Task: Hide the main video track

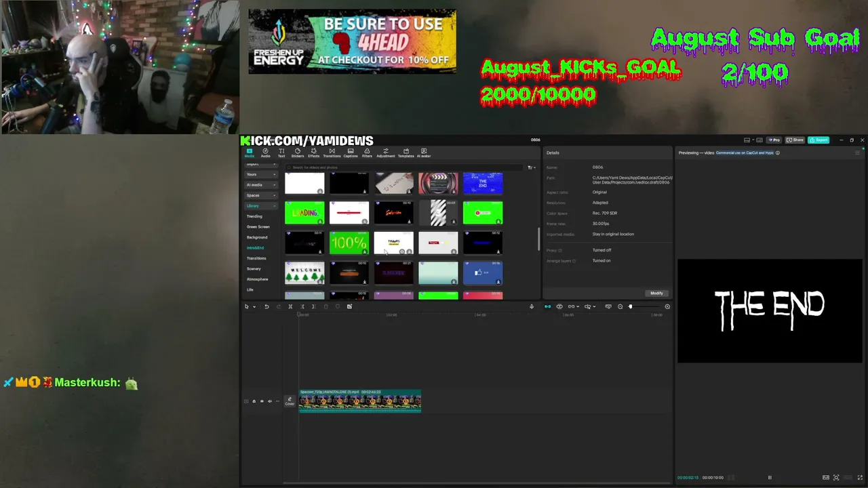Action: pos(262,401)
